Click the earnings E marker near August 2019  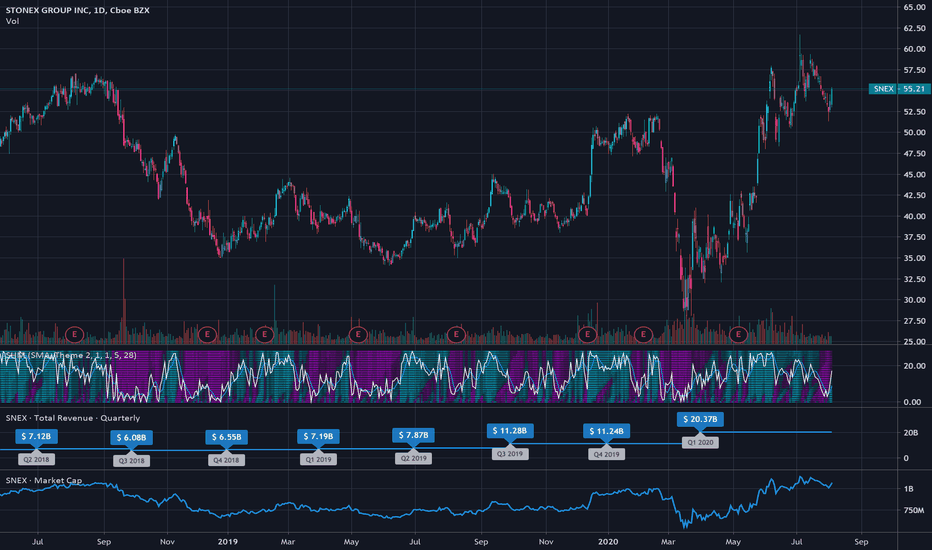[456, 335]
